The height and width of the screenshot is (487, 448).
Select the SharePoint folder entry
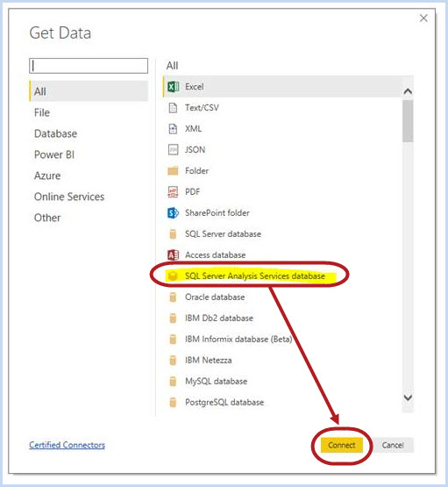tap(282, 212)
